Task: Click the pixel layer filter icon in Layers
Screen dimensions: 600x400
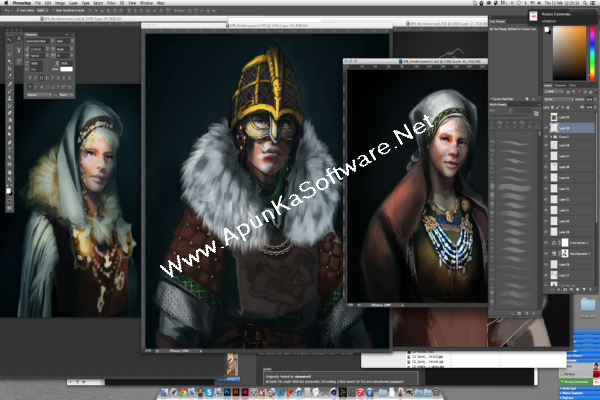Action: pos(568,91)
